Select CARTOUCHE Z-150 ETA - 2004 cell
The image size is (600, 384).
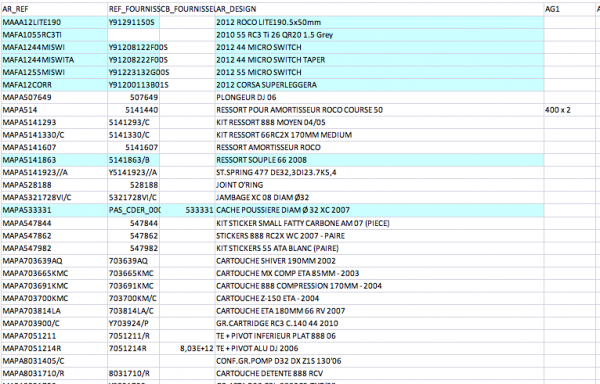[379, 298]
